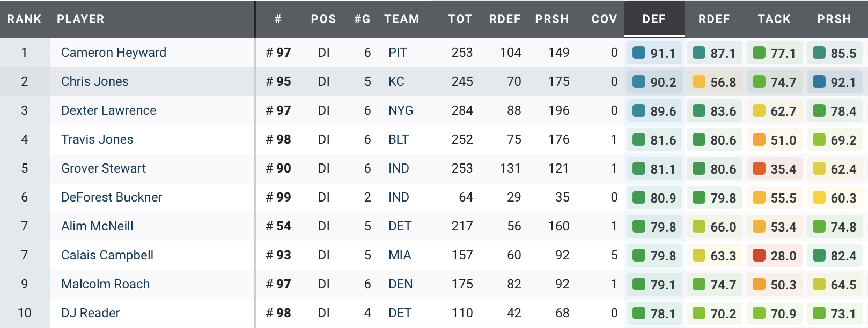868x328 pixels.
Task: Click the blue swatch beside 91.1 grade
Action: pyautogui.click(x=639, y=53)
